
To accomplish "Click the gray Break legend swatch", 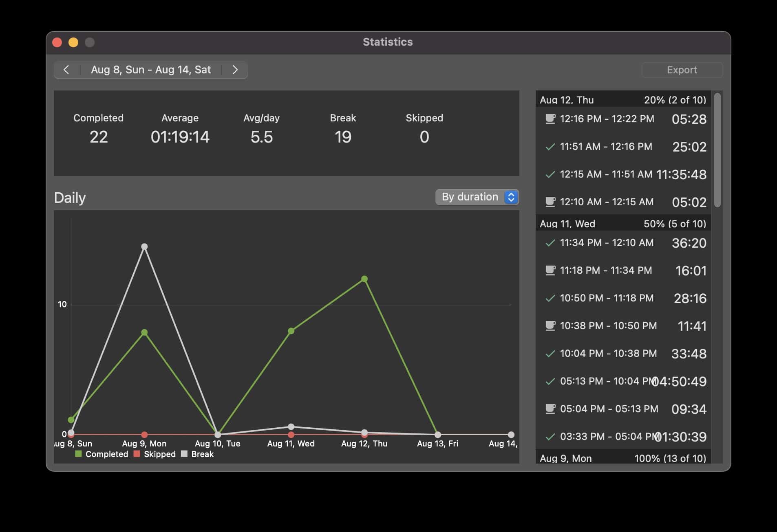I will (184, 454).
